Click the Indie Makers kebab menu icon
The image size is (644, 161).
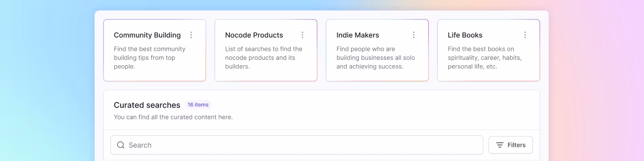(413, 35)
